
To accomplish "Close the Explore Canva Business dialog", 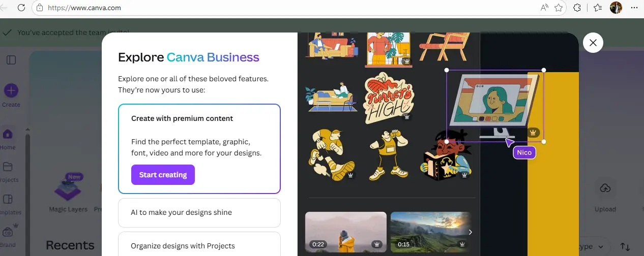I will pos(593,43).
